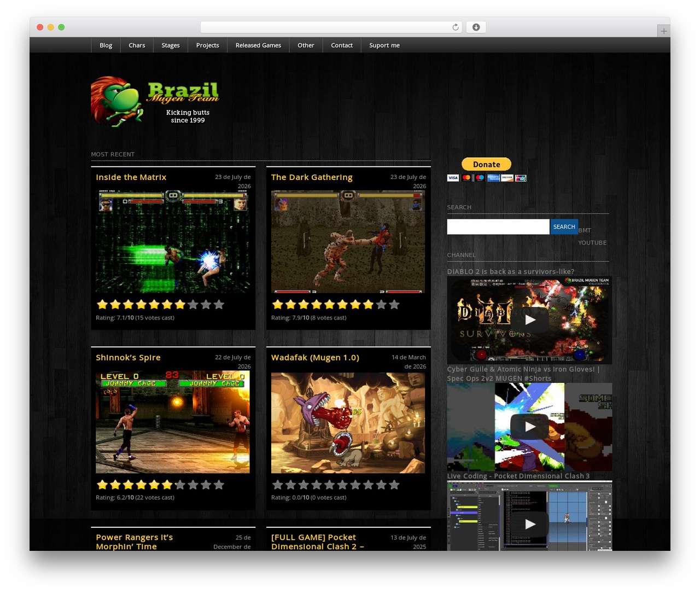The width and height of the screenshot is (700, 593).
Task: Play the DIABLO 2 survivors video
Action: 529,320
